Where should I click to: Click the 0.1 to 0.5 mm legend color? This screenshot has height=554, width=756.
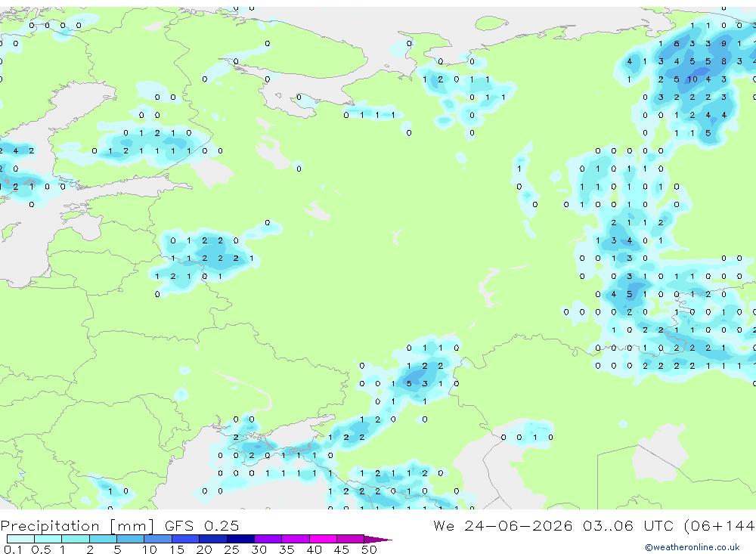tap(20, 539)
